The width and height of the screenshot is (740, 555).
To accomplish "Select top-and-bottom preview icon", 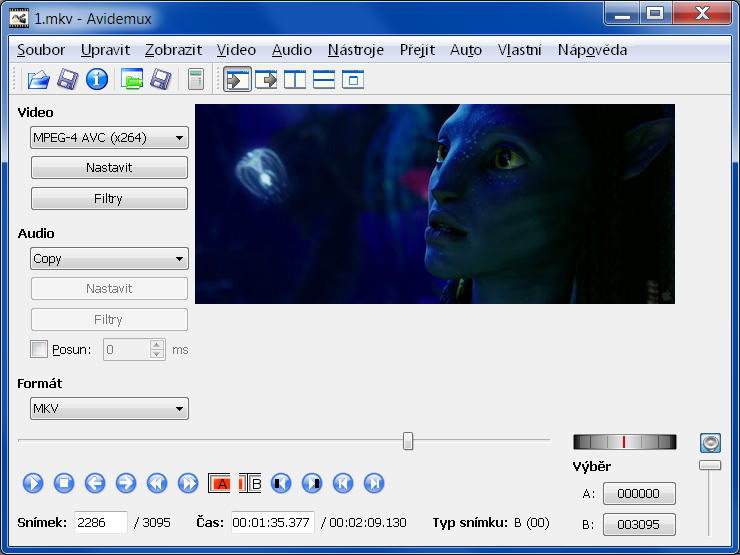I will (324, 79).
